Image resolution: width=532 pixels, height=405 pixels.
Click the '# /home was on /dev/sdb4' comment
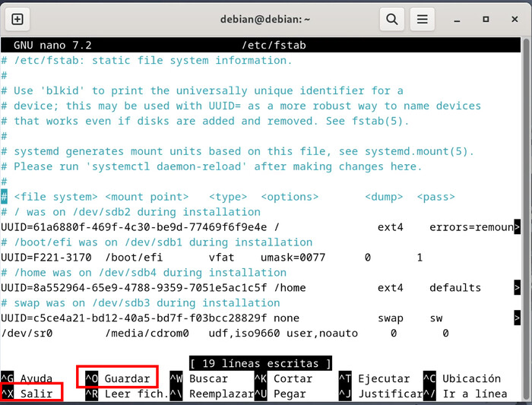[144, 273]
